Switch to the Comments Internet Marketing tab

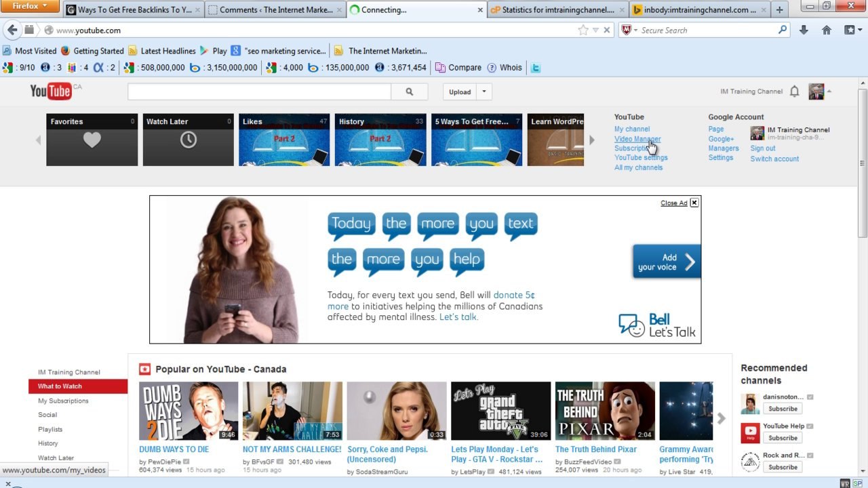[x=275, y=9]
